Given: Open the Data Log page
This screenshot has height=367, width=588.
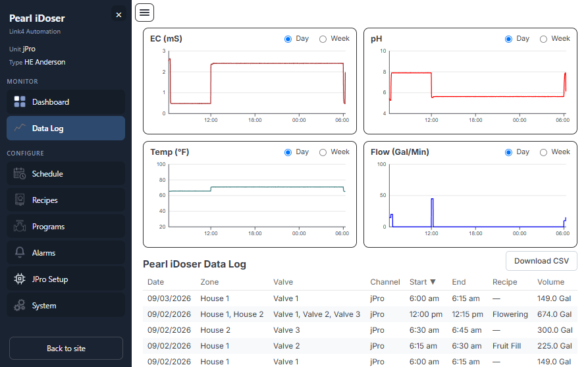Looking at the screenshot, I should [x=66, y=128].
